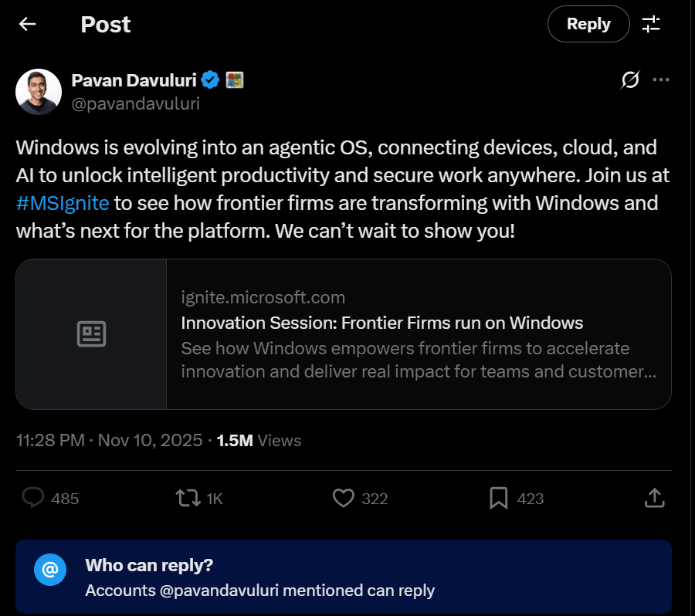Click the Grok actions icon
Image resolution: width=695 pixels, height=616 pixels.
(x=630, y=80)
